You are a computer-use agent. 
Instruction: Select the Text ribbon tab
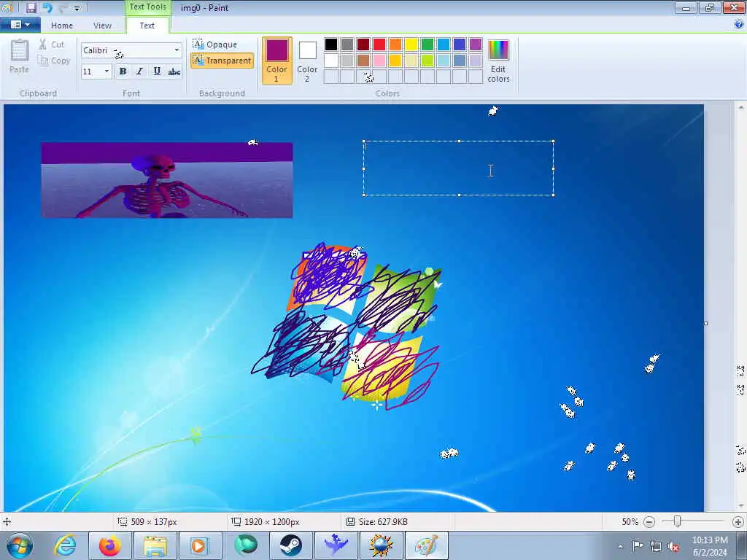147,26
